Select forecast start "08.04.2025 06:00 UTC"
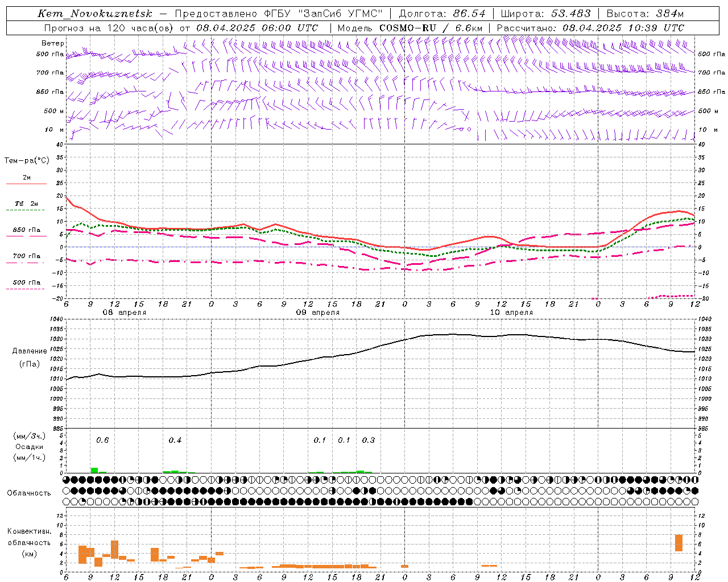728x582 pixels. (257, 28)
